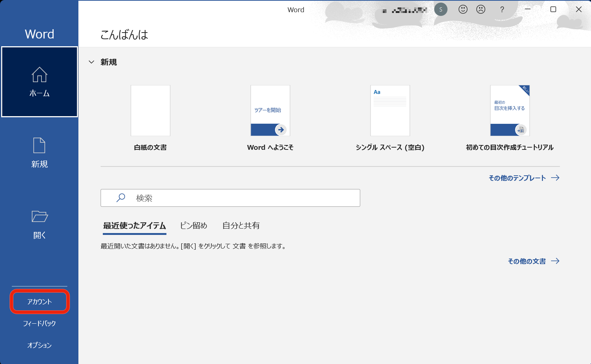Click the smiley face feedback icon

[463, 10]
